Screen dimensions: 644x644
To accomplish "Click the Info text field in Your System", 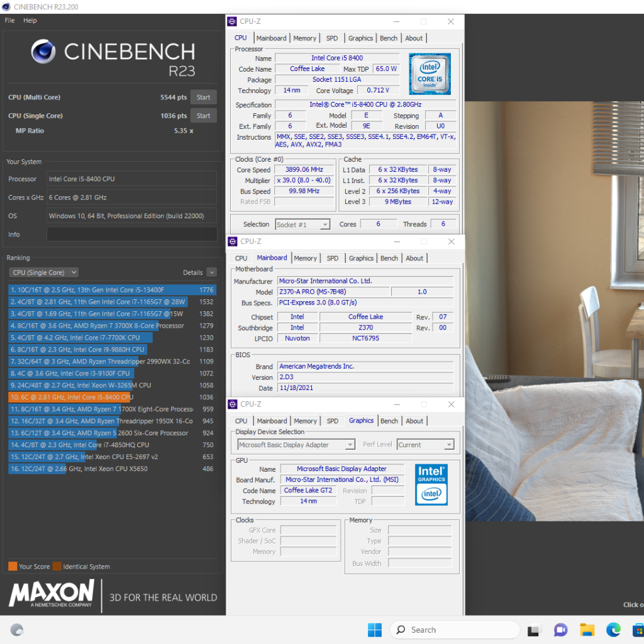I will point(131,235).
